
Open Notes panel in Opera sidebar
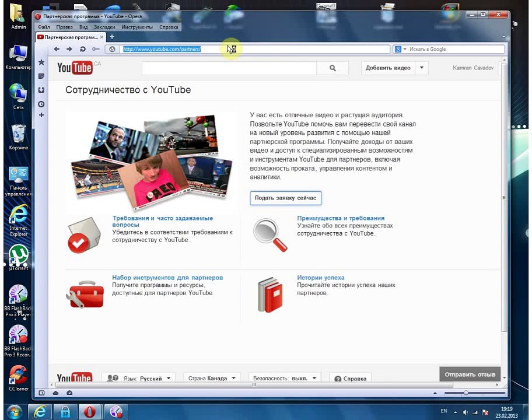click(x=41, y=76)
